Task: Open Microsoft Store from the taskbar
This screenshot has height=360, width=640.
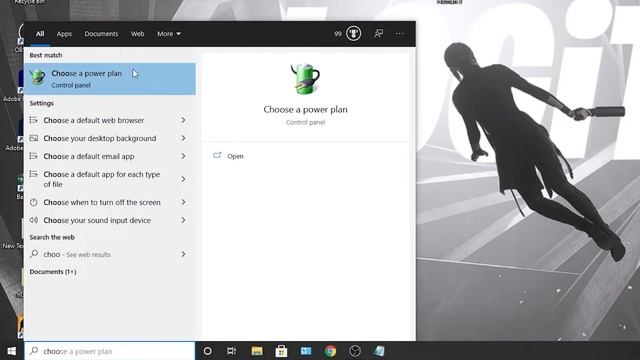Action: pos(281,351)
